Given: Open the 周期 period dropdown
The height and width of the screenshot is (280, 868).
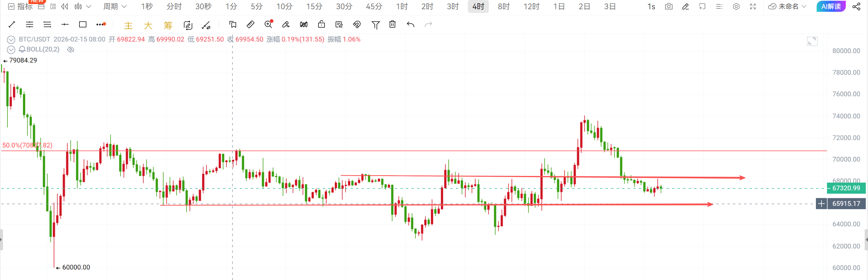Looking at the screenshot, I should [115, 6].
